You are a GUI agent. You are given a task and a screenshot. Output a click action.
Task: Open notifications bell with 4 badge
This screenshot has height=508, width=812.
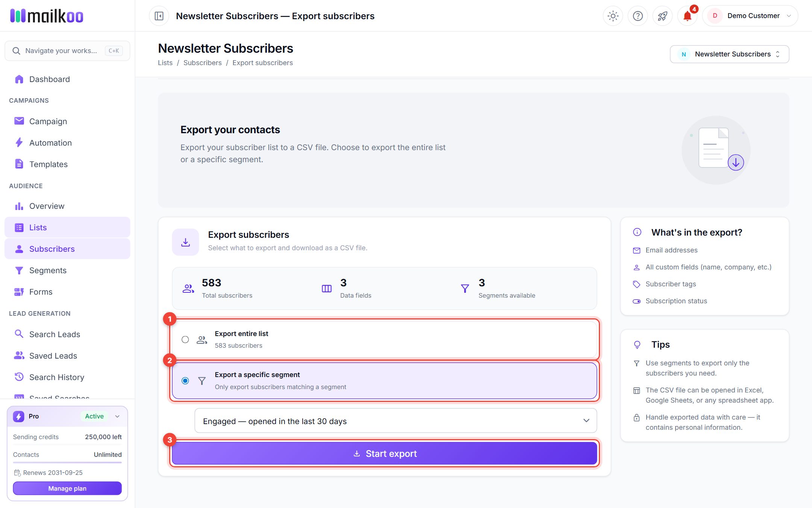click(x=687, y=16)
